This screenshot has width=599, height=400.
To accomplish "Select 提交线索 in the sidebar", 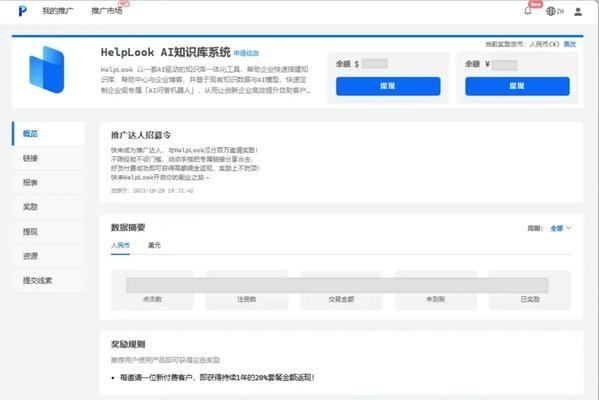I will click(x=48, y=280).
